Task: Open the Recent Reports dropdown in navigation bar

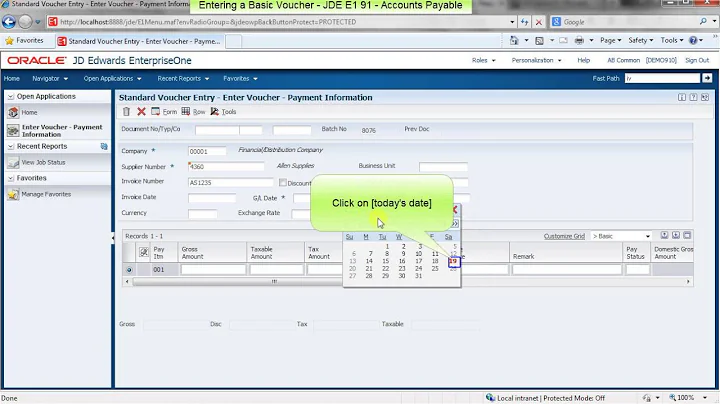Action: pos(183,79)
